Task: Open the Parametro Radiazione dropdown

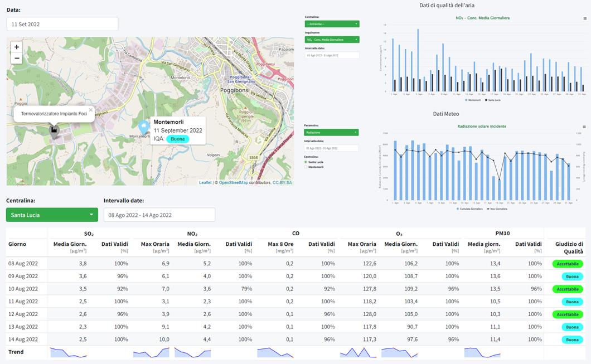Action: 331,132
